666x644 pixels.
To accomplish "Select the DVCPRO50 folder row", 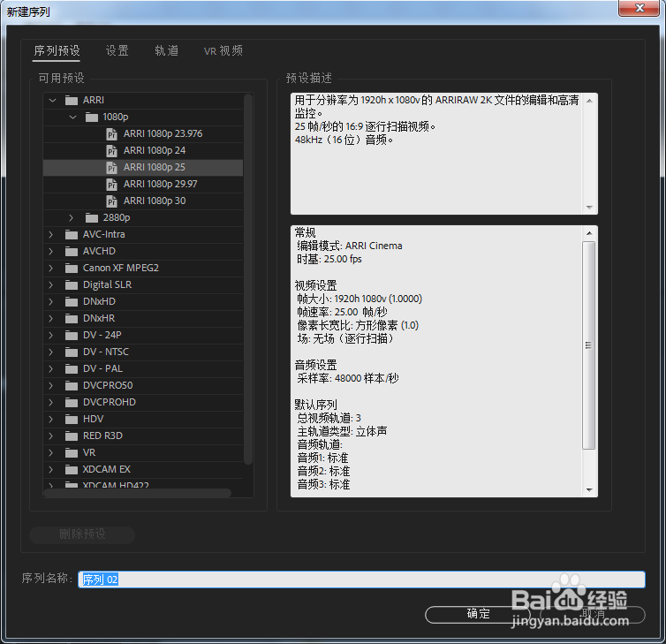I will point(143,386).
